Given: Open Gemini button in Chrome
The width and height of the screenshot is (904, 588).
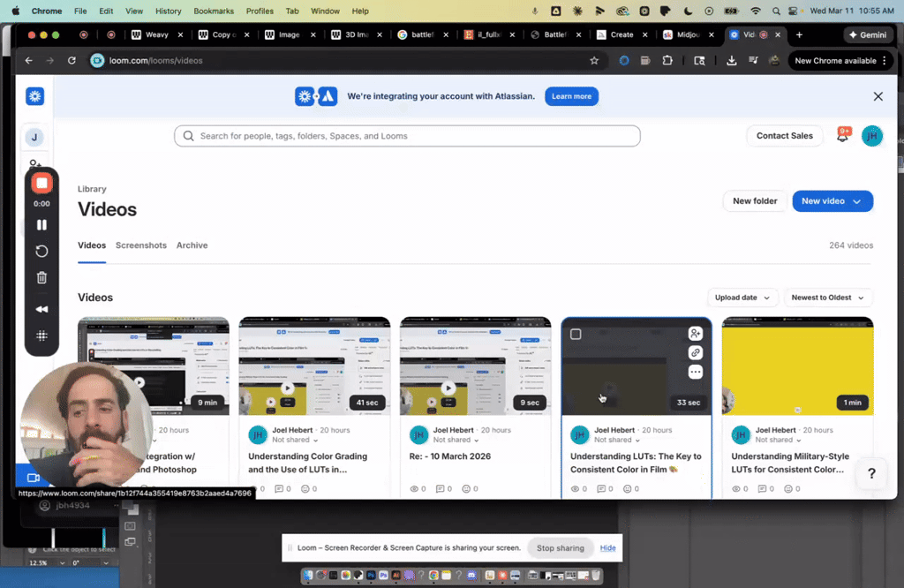Looking at the screenshot, I should 867,34.
